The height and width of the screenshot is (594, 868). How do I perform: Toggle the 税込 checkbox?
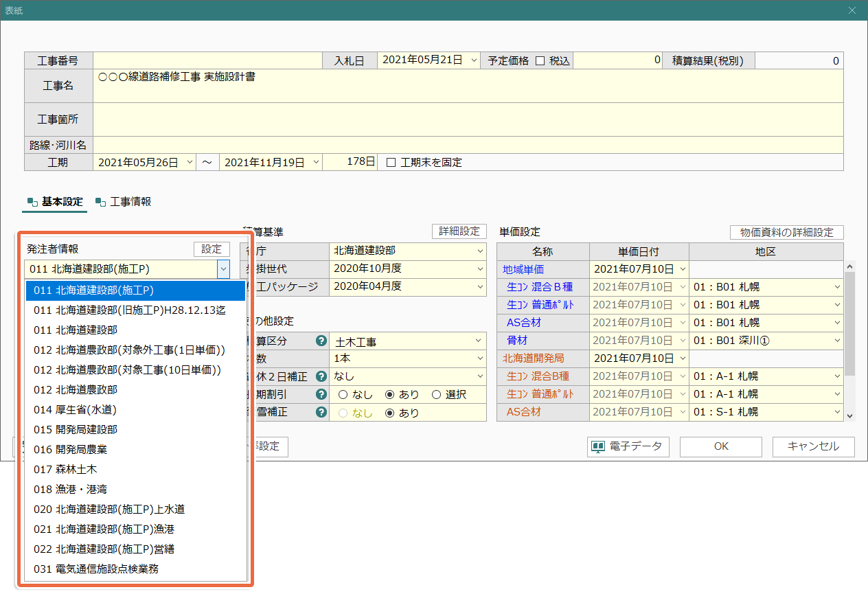pos(540,60)
